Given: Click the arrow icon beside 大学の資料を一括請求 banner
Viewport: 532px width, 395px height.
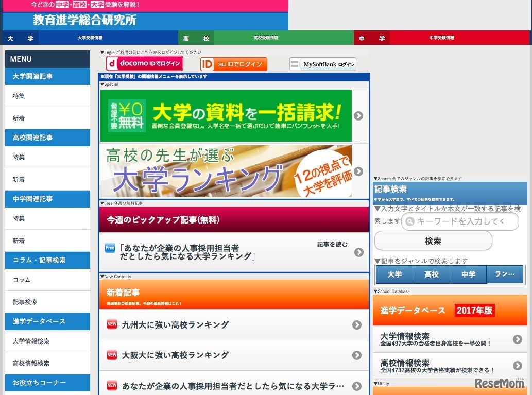Looking at the screenshot, I should 358,116.
